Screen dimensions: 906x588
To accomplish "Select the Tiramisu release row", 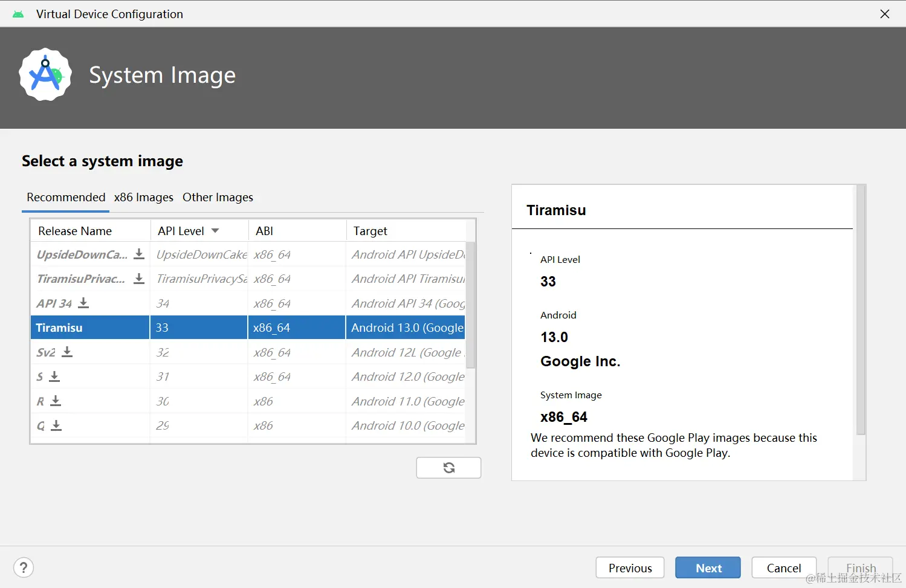I will click(248, 328).
